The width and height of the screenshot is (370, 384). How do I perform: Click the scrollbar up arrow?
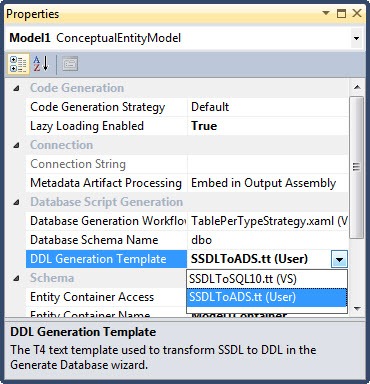(357, 87)
